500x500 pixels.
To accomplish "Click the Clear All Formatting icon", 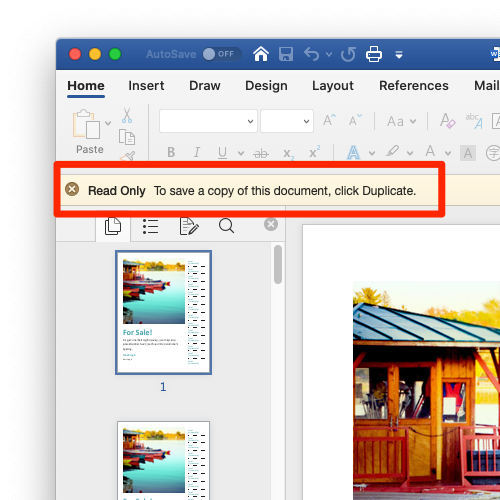I will pos(447,121).
